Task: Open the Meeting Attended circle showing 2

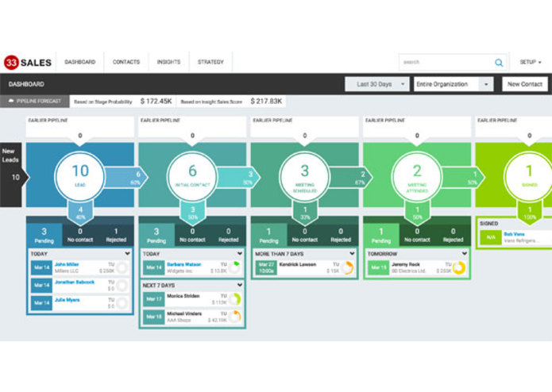Action: [x=417, y=176]
